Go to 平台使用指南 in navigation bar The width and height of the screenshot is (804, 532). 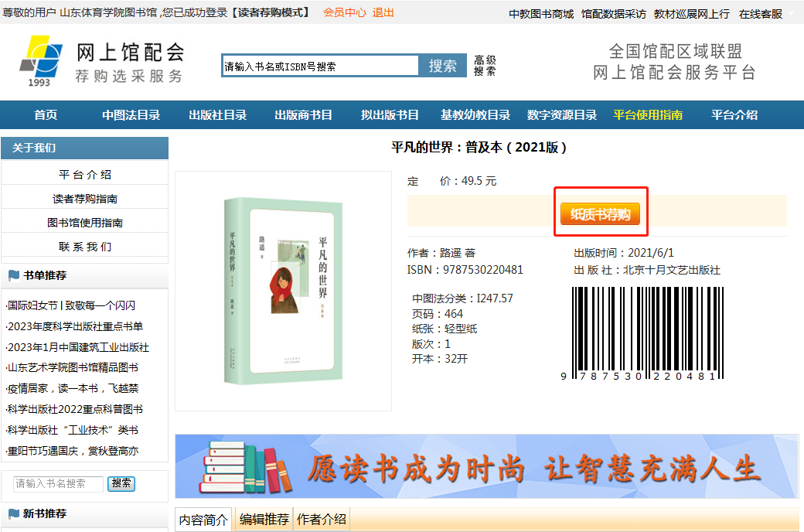tap(648, 115)
